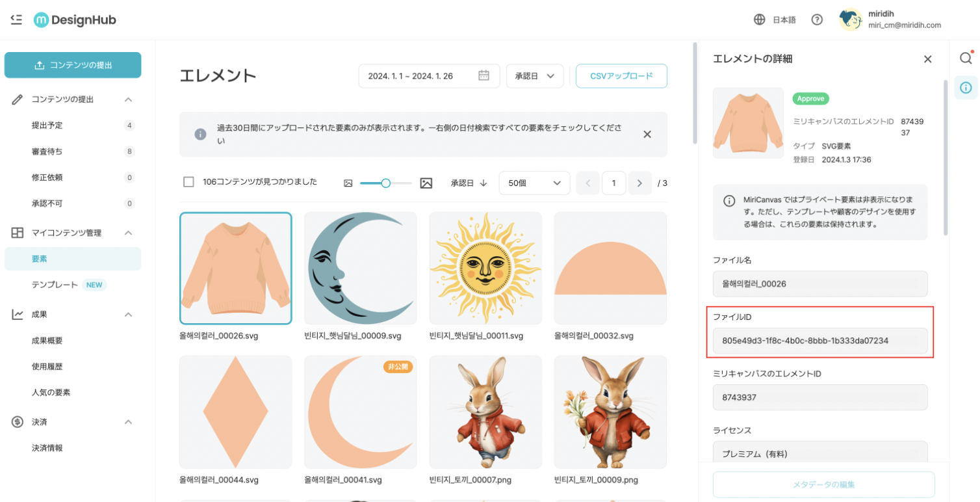Close the エレメントの詳細 panel

click(x=927, y=59)
